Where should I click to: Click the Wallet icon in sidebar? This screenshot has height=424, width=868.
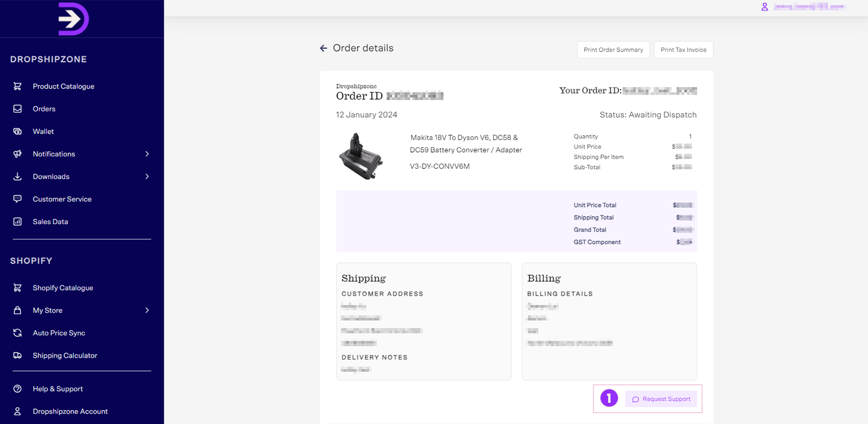17,131
